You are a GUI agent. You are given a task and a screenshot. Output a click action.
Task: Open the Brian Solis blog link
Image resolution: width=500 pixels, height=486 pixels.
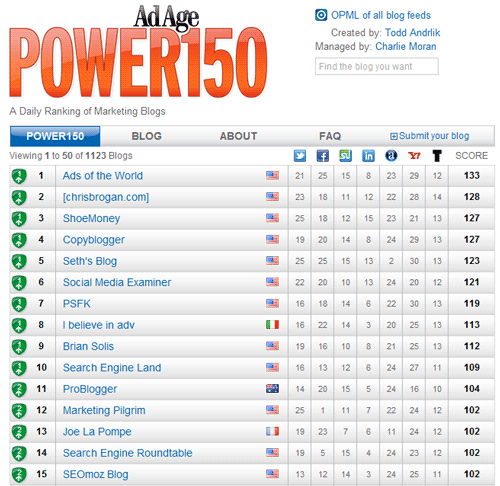tap(88, 346)
